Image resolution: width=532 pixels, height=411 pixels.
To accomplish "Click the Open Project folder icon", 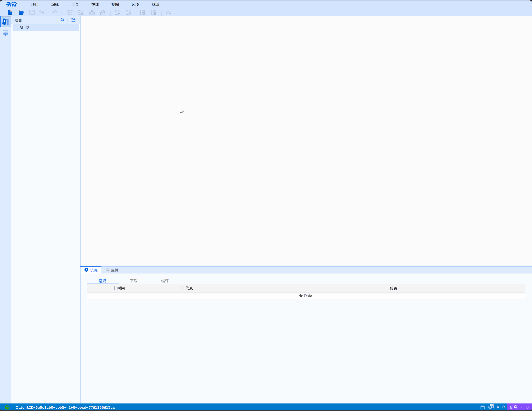I will tap(21, 12).
